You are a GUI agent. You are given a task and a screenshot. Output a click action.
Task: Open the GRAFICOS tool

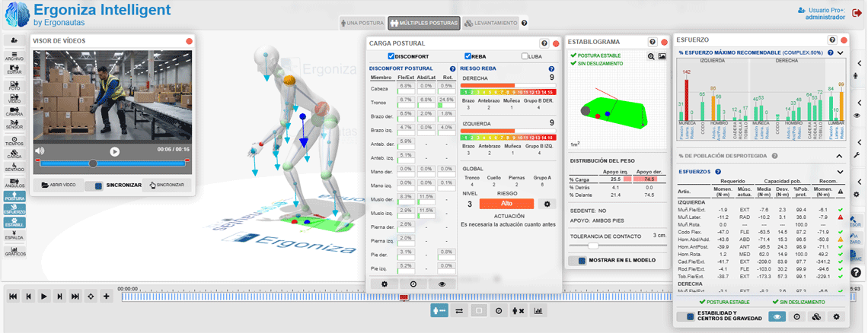click(14, 252)
